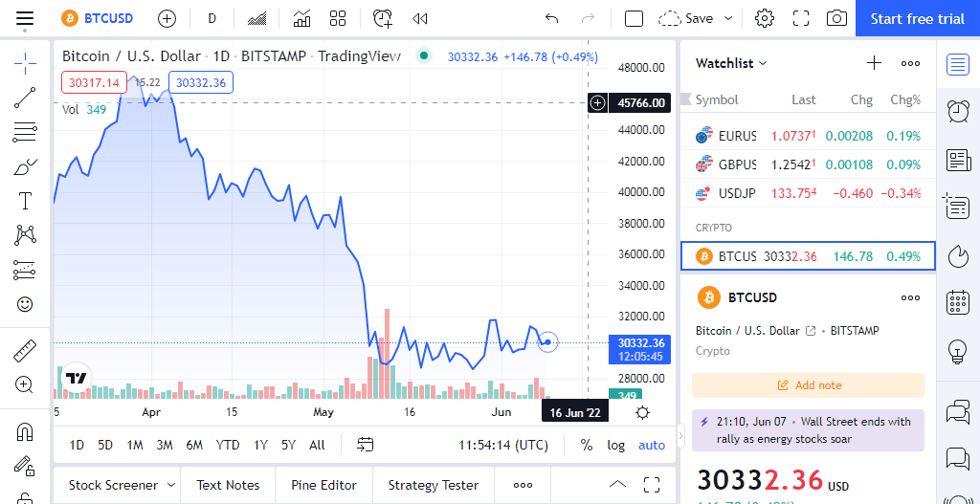Image resolution: width=980 pixels, height=504 pixels.
Task: Select the Measure ruler tool
Action: pyautogui.click(x=25, y=351)
